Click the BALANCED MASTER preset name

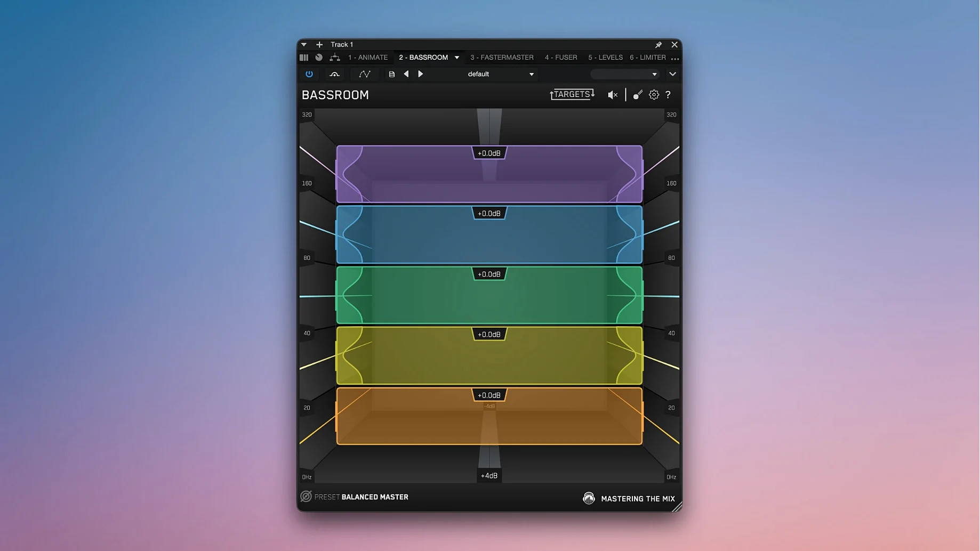[375, 497]
